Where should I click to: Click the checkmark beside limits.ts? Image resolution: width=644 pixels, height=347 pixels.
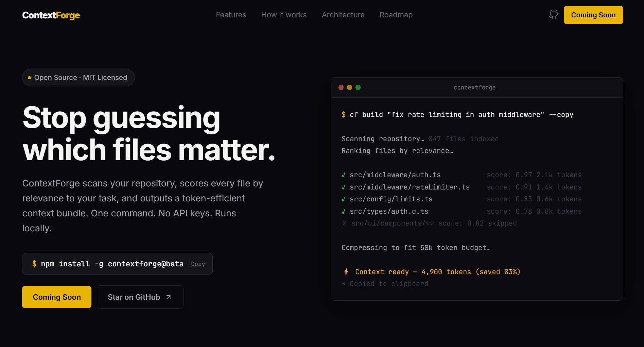coord(344,199)
